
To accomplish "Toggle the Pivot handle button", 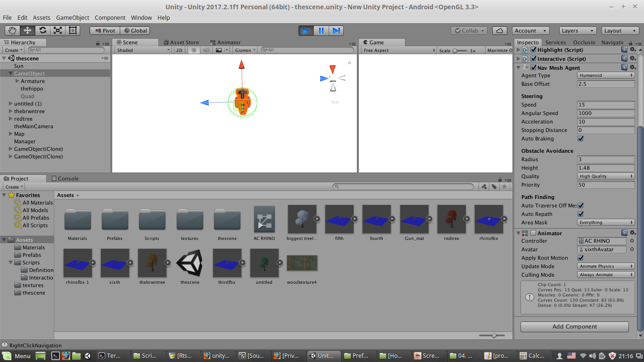I will pyautogui.click(x=105, y=31).
